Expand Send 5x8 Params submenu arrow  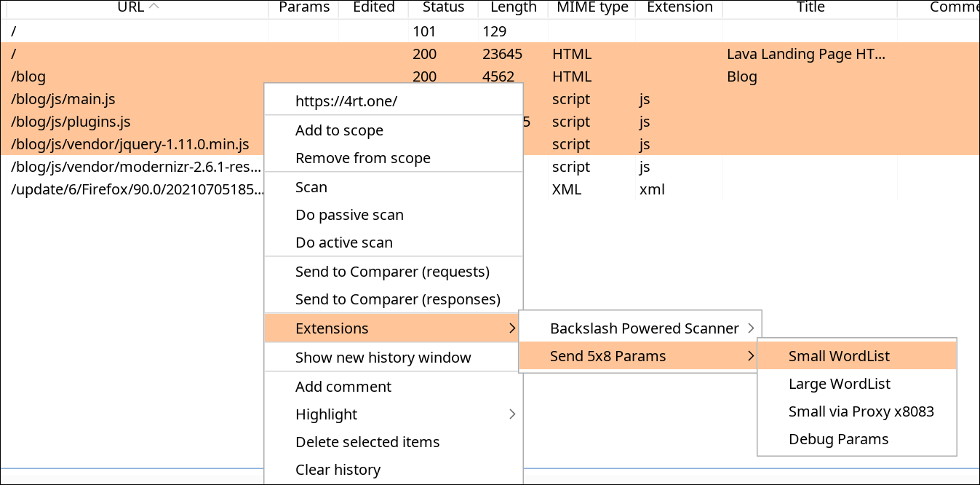tap(751, 356)
